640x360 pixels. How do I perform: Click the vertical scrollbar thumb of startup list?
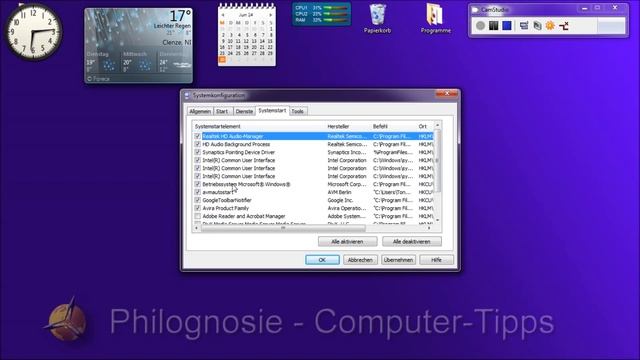click(438, 161)
